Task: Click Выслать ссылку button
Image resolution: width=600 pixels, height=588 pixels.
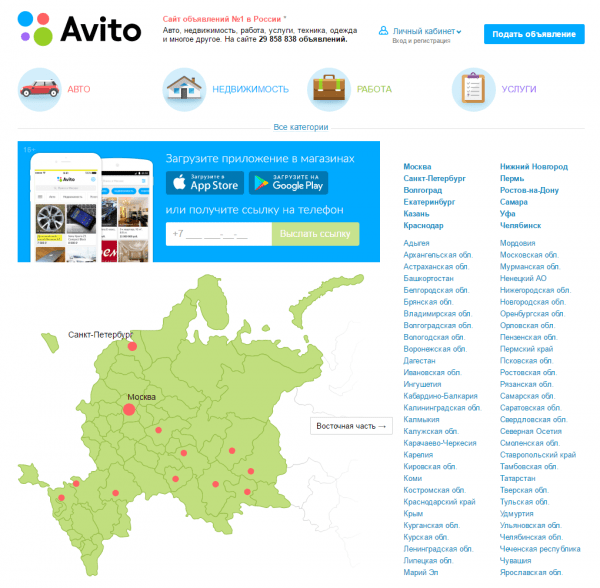Action: tap(315, 234)
